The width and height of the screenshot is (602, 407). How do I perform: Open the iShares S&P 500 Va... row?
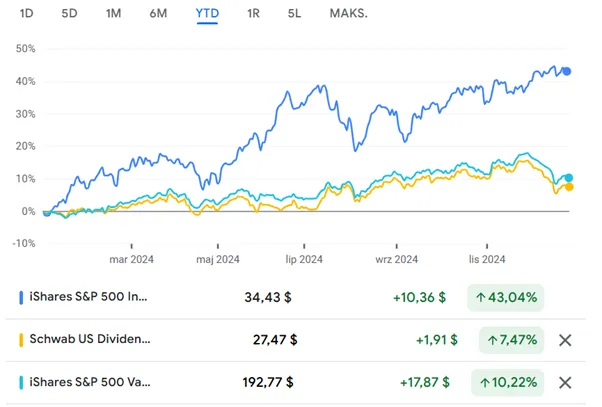pyautogui.click(x=296, y=383)
